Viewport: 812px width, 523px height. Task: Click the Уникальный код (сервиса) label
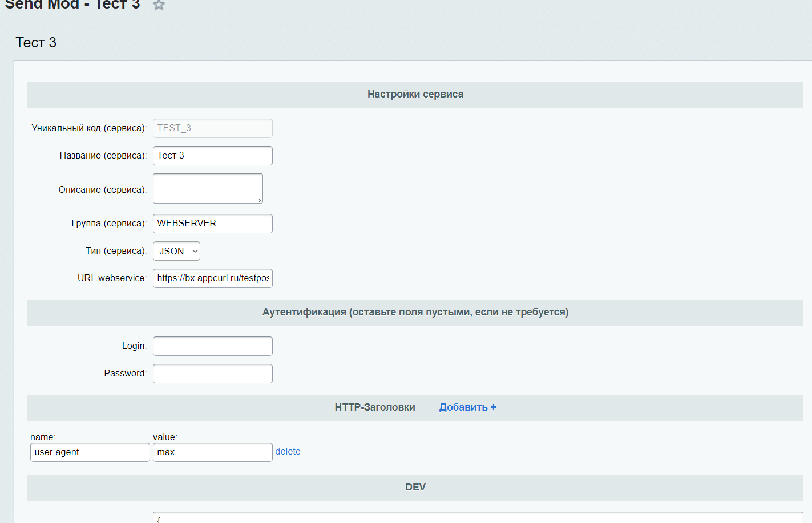point(89,128)
